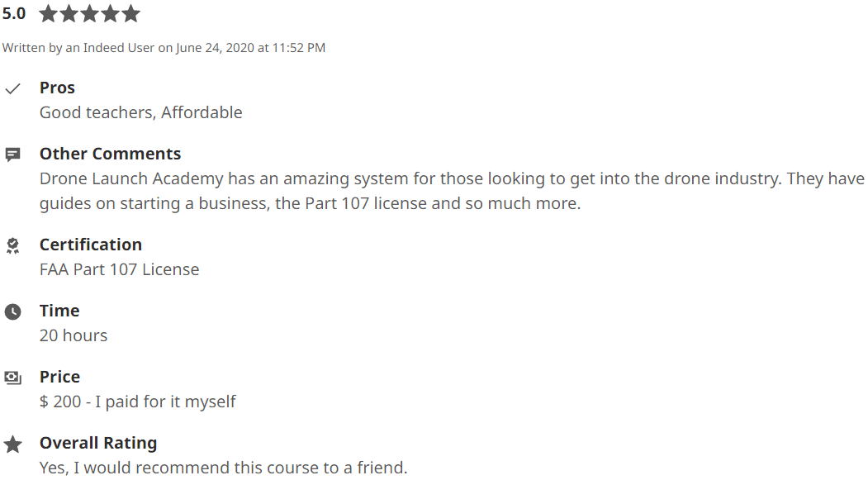Viewport: 868px width, 480px height.
Task: Click the checkmark icon beside Pros
Action: (x=12, y=88)
